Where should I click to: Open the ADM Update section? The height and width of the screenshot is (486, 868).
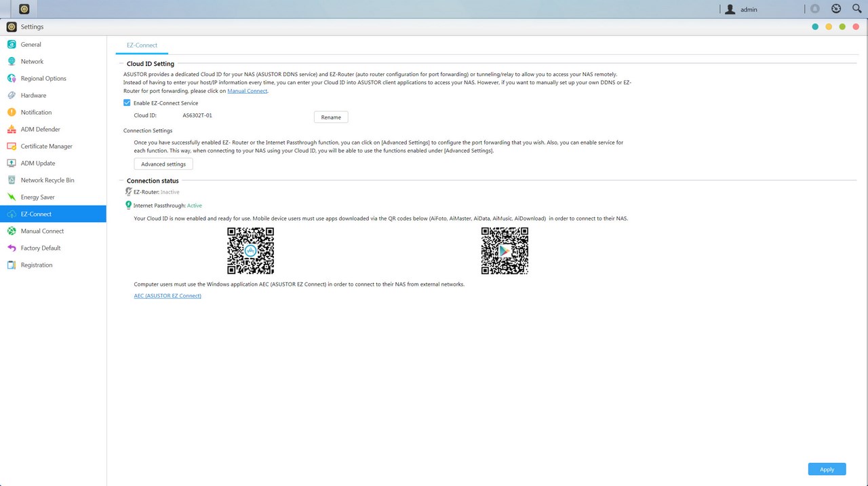(x=53, y=164)
